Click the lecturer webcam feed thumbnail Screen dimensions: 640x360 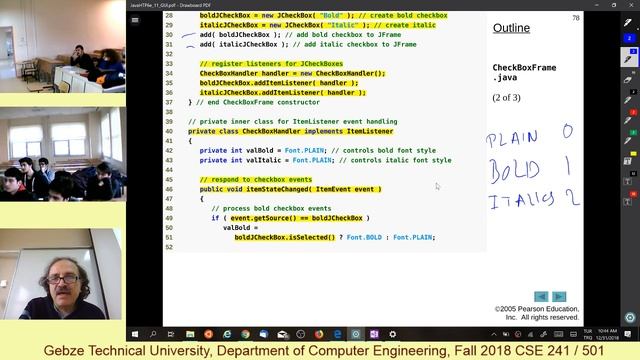[x=60, y=273]
